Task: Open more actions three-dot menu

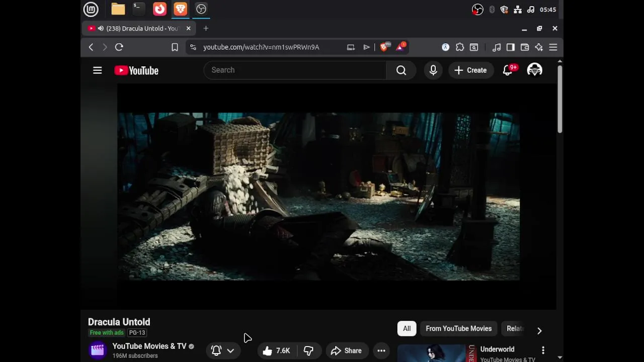Action: pyautogui.click(x=381, y=351)
